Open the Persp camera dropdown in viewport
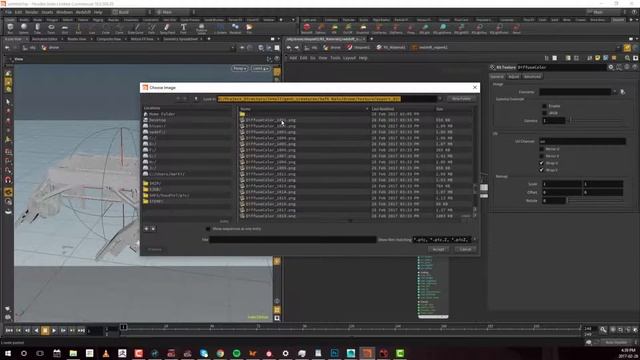 [240, 68]
